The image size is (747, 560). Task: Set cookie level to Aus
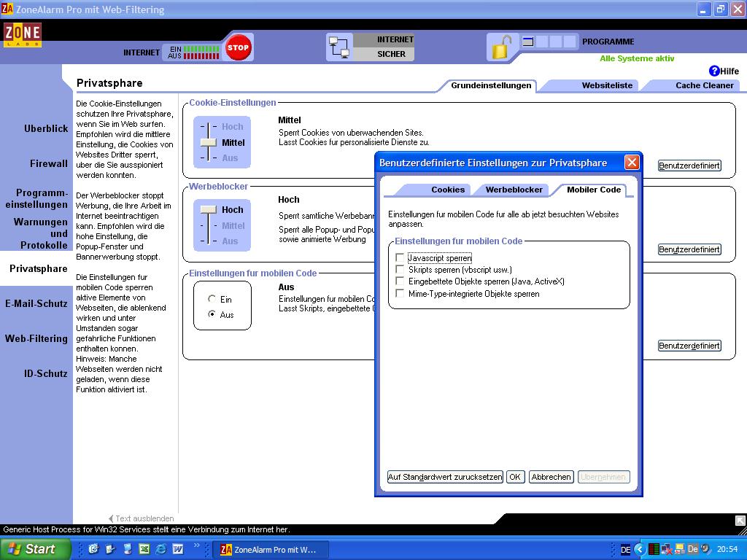click(x=230, y=157)
